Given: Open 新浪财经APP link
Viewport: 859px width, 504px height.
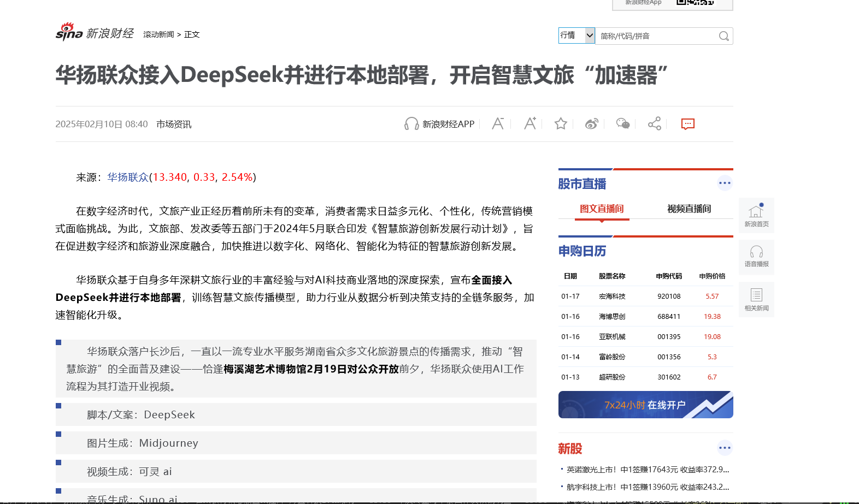Looking at the screenshot, I should [x=448, y=124].
